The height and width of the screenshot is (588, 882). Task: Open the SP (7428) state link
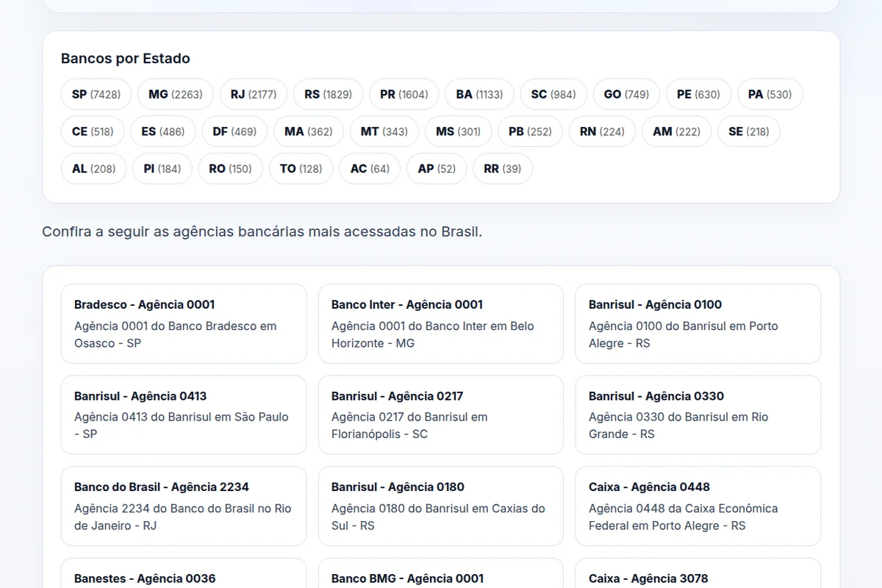pos(96,94)
